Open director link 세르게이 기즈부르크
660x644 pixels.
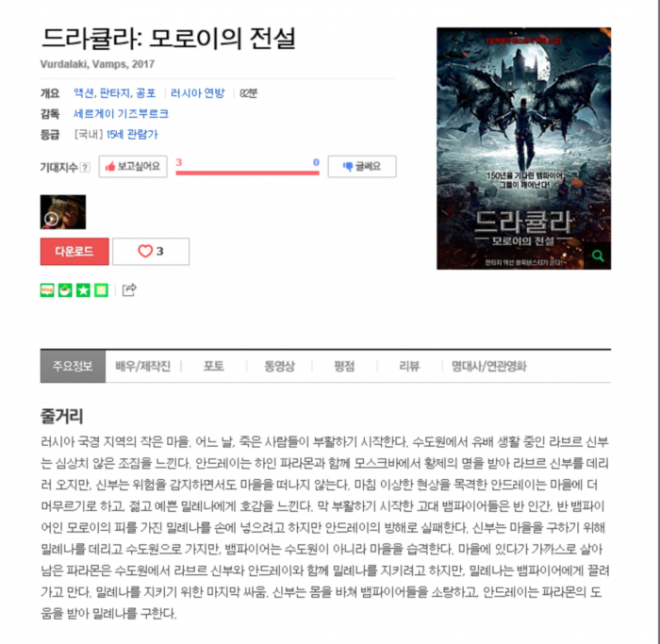(x=121, y=114)
